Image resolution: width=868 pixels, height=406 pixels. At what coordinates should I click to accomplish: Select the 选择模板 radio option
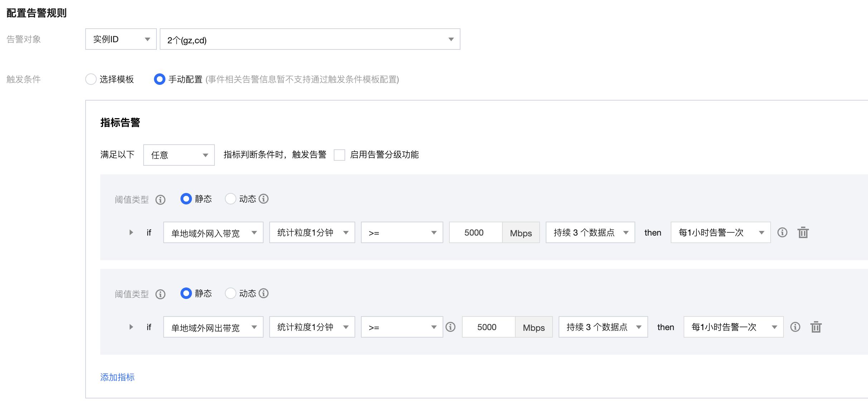point(91,79)
